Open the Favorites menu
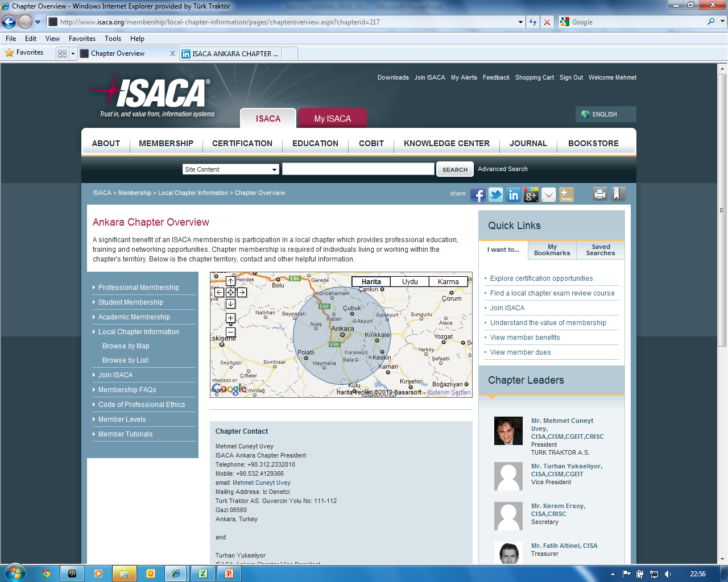This screenshot has height=582, width=728. click(x=82, y=39)
